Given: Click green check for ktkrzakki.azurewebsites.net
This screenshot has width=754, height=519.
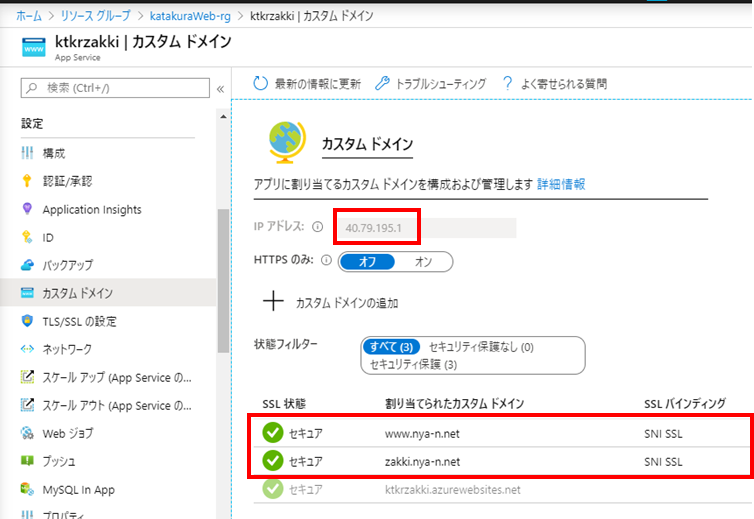Looking at the screenshot, I should point(273,489).
